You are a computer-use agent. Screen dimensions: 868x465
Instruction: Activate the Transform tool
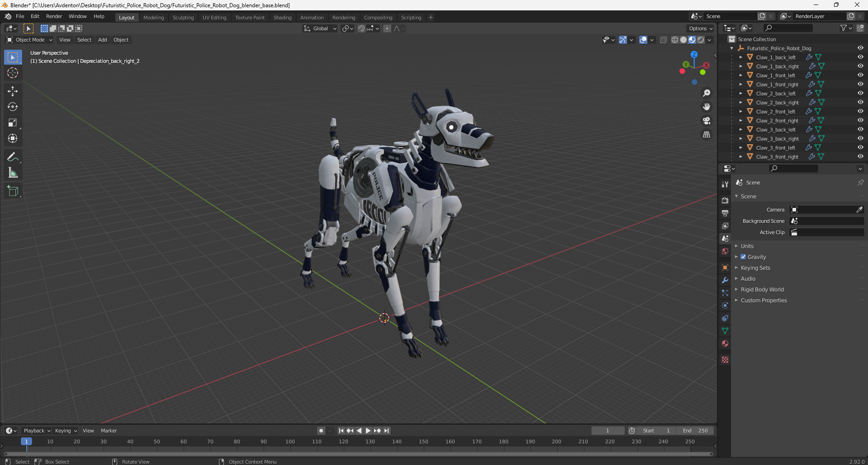click(13, 139)
